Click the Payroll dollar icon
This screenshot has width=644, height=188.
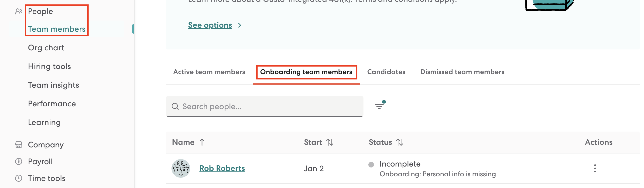(18, 161)
